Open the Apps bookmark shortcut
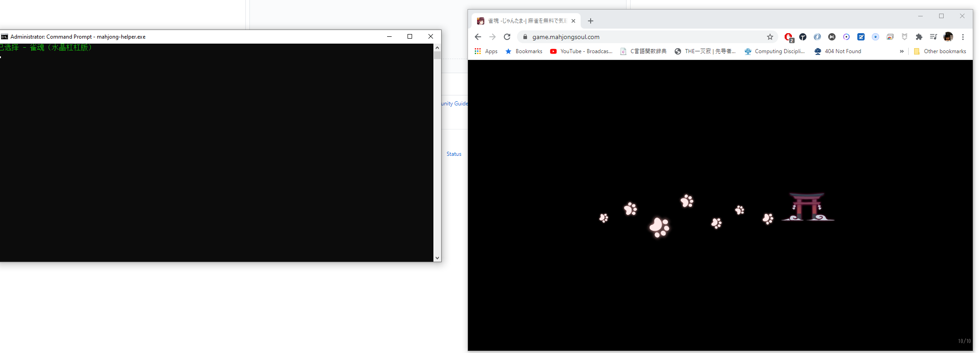980x353 pixels. tap(486, 51)
